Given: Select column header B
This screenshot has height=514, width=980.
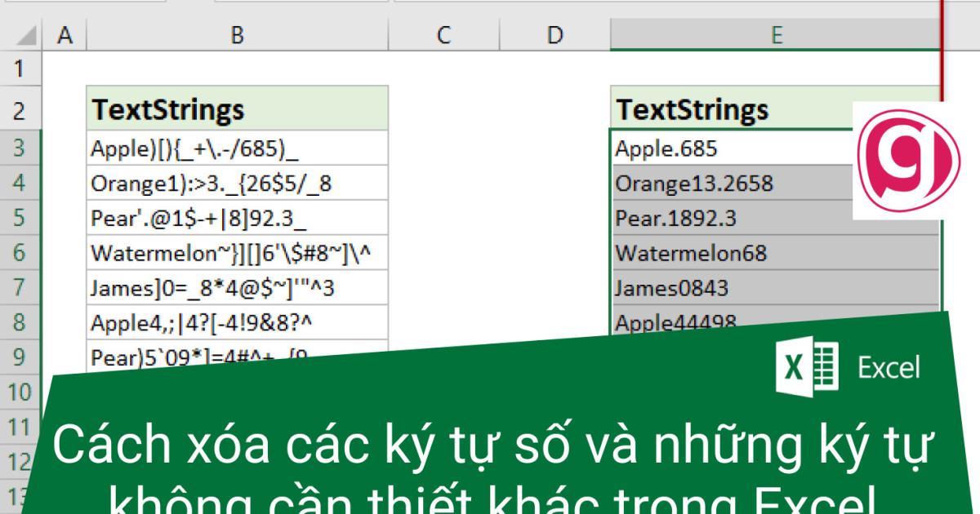Looking at the screenshot, I should click(x=237, y=35).
